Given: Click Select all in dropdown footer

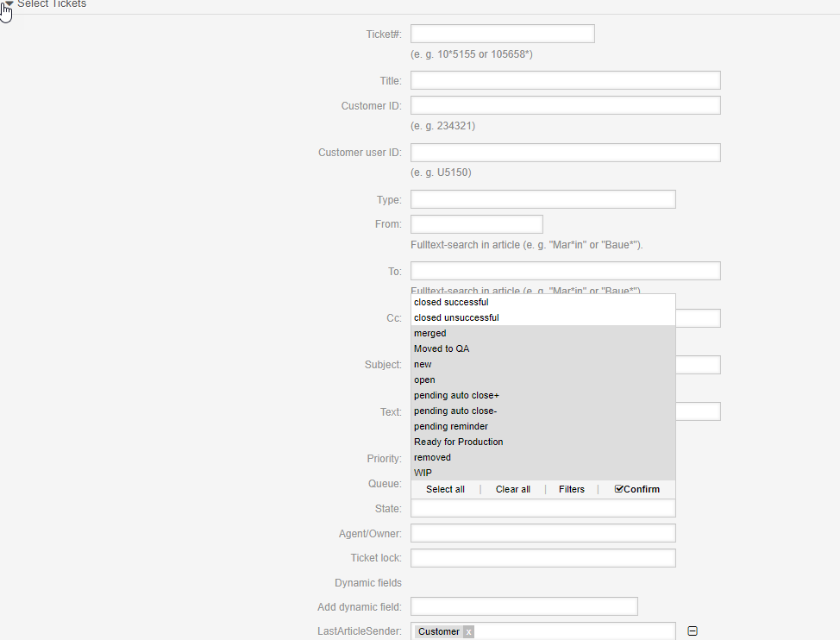Looking at the screenshot, I should [x=445, y=489].
